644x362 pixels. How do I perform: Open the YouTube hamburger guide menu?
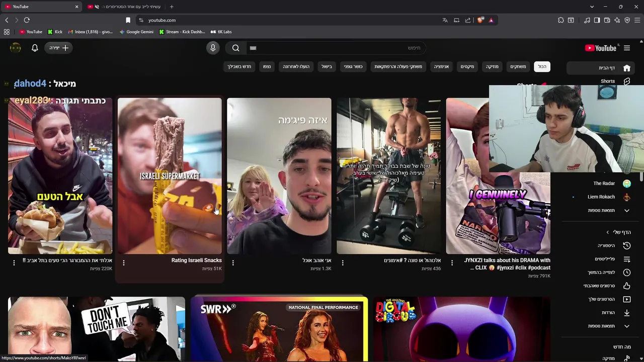click(x=627, y=48)
